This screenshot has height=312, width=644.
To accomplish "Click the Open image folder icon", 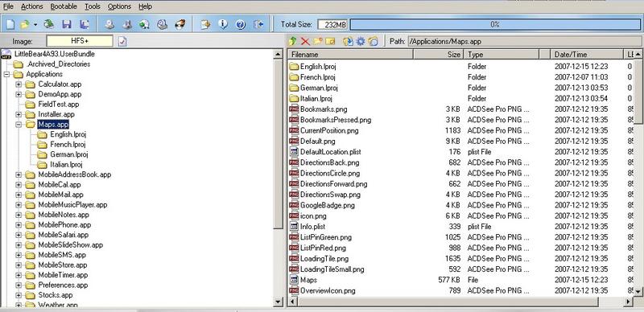I will pos(25,24).
